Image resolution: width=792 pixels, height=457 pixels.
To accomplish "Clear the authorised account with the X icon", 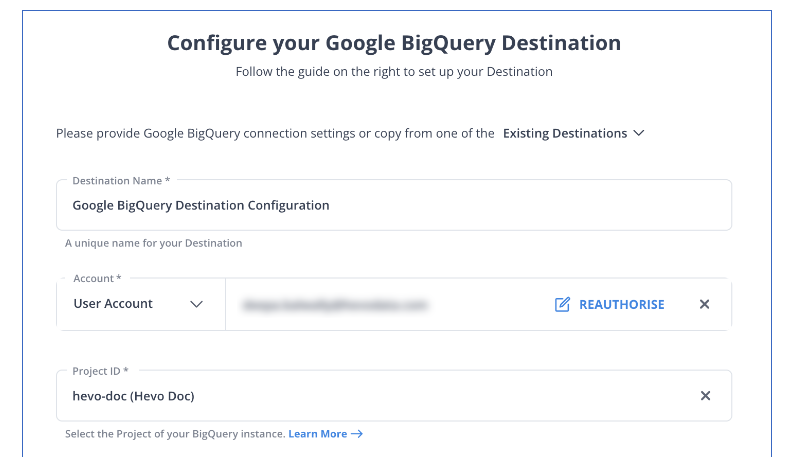I will (704, 304).
